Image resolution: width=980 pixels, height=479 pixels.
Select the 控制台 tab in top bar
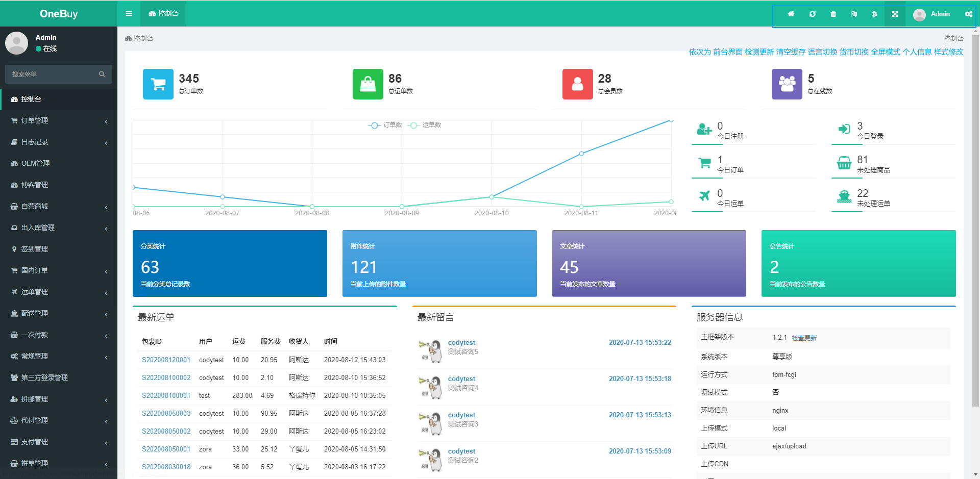163,14
